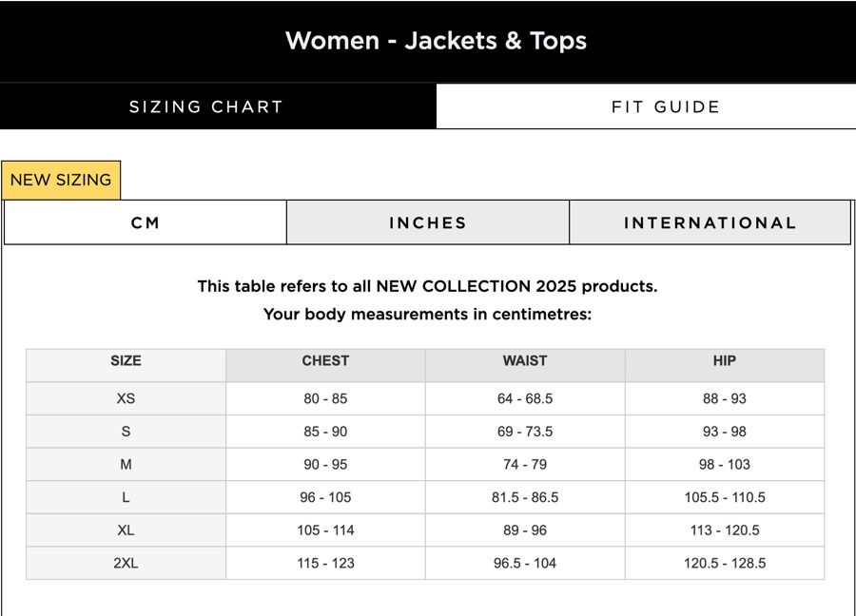Click waist value 69 - 73.5
Screen dimensions: 856x616
point(525,432)
